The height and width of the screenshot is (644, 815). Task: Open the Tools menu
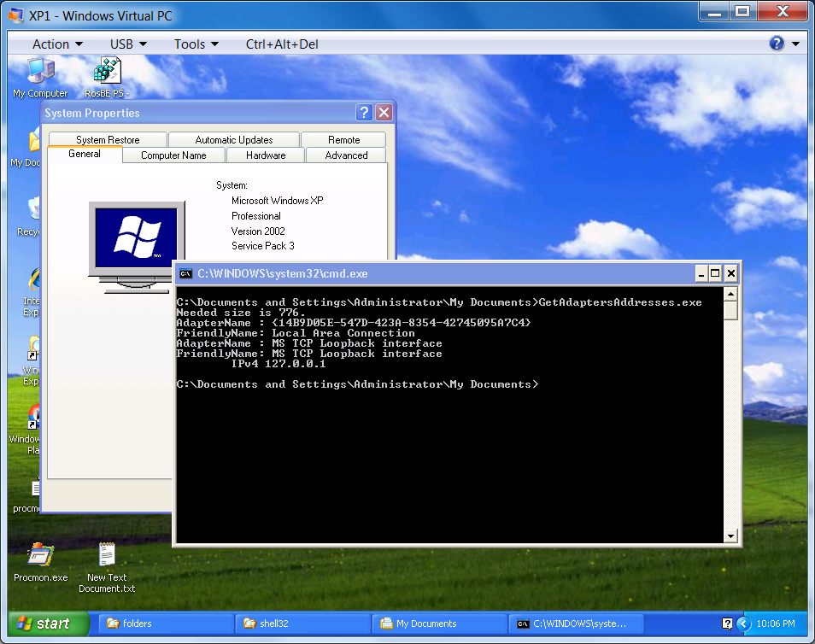click(196, 44)
